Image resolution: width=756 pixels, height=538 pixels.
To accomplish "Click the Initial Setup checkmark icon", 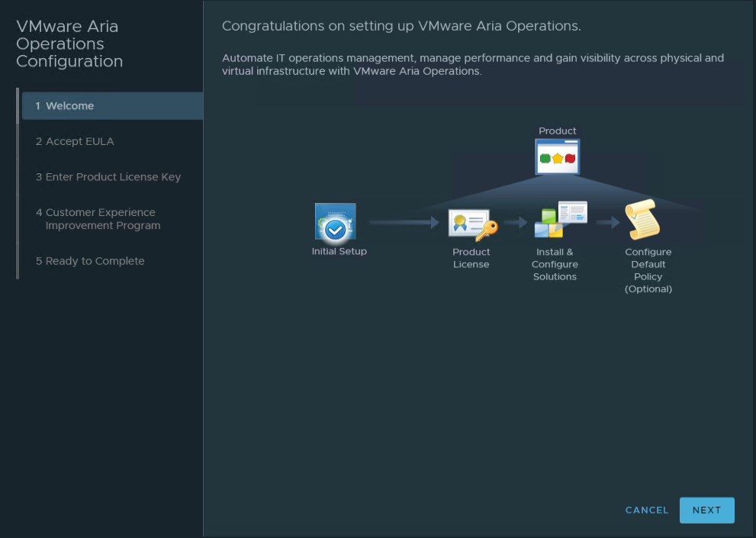I will 336,221.
